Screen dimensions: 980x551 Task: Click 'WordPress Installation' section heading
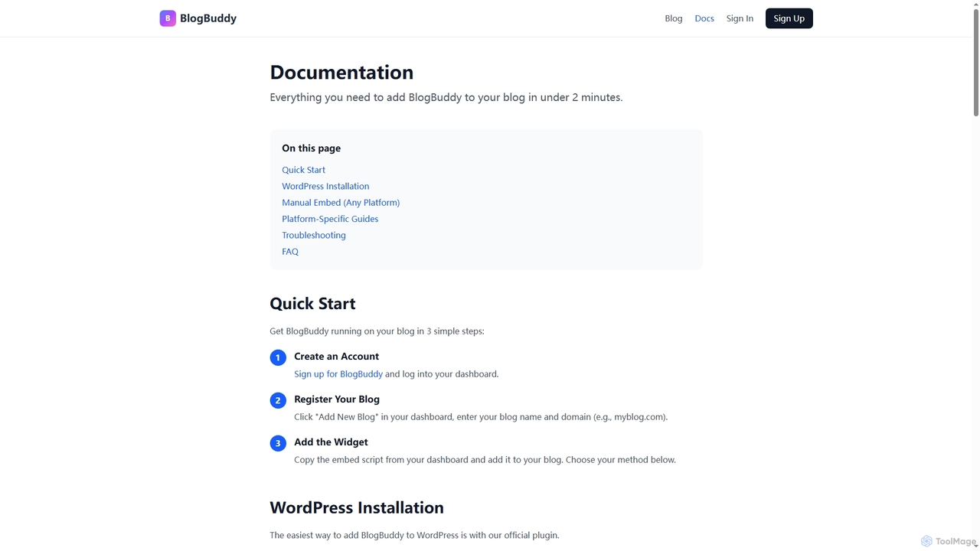click(x=357, y=508)
